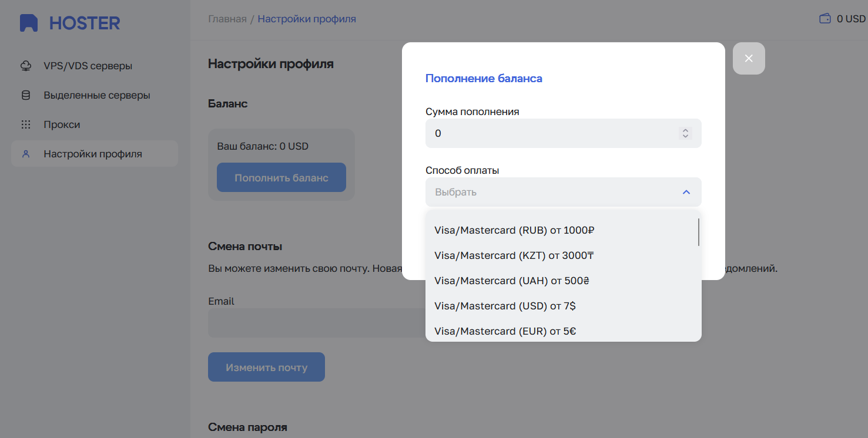This screenshot has width=868, height=438.
Task: Click the dedicated servers database icon
Action: pyautogui.click(x=26, y=95)
